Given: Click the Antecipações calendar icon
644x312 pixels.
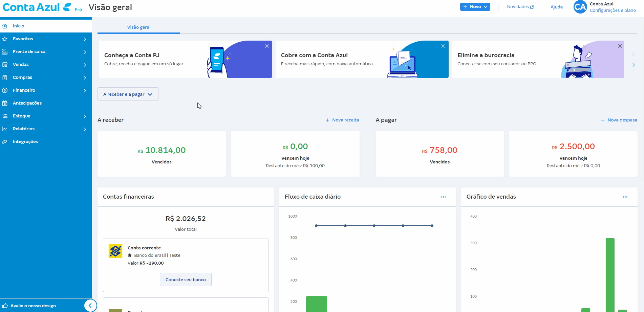Looking at the screenshot, I should click(5, 103).
